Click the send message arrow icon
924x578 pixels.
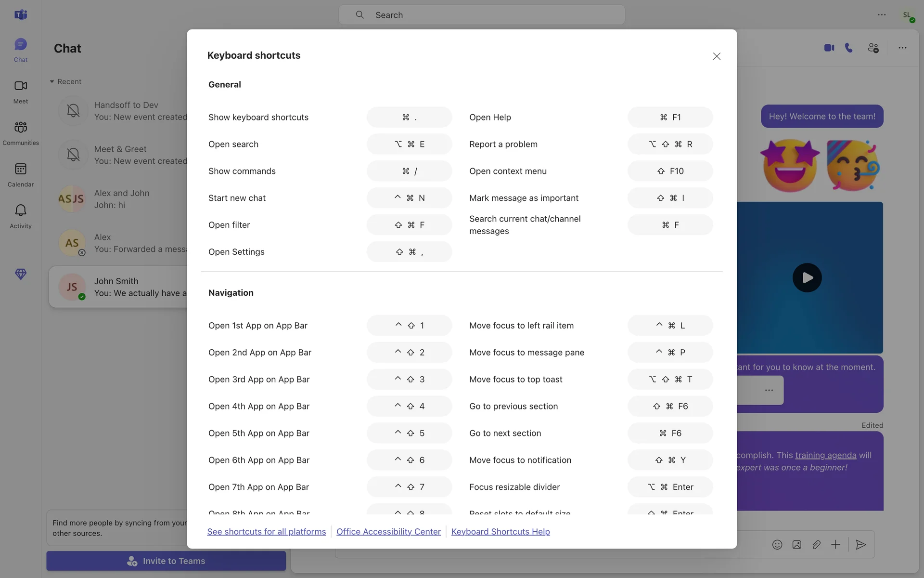click(x=861, y=545)
